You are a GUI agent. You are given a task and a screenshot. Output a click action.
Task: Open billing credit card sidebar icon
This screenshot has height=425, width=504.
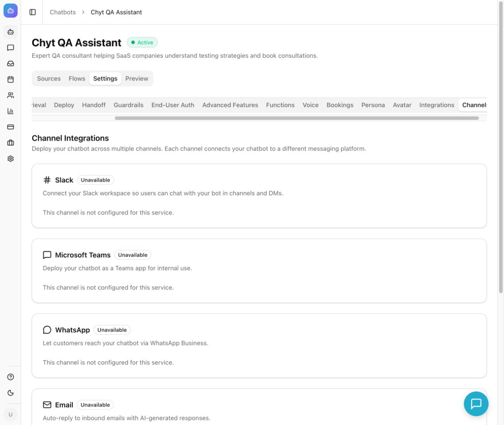pos(11,127)
